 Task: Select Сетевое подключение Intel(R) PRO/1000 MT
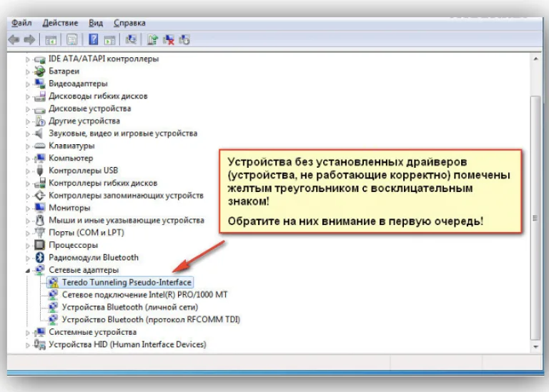pyautogui.click(x=144, y=295)
